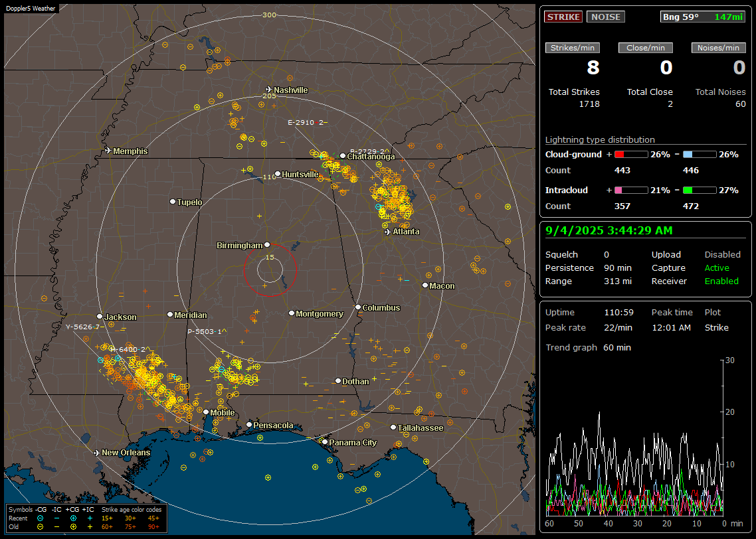
Task: Click the Tallahassee city marker
Action: (x=393, y=427)
